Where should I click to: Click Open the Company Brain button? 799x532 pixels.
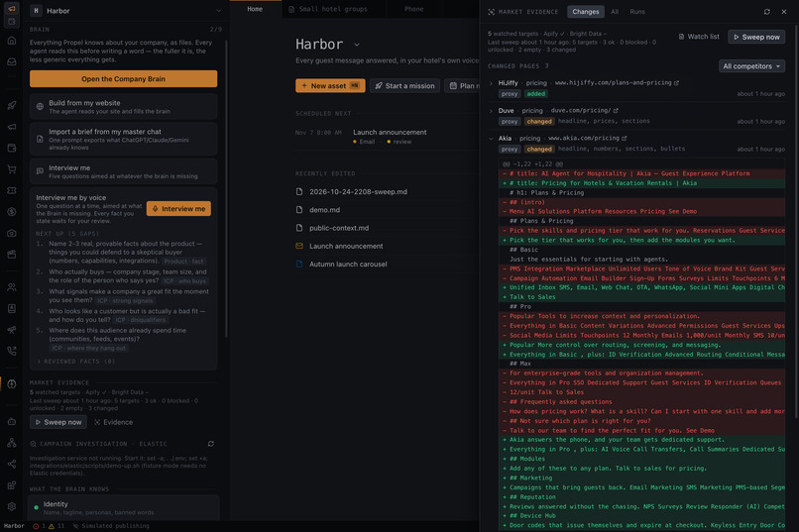point(123,79)
